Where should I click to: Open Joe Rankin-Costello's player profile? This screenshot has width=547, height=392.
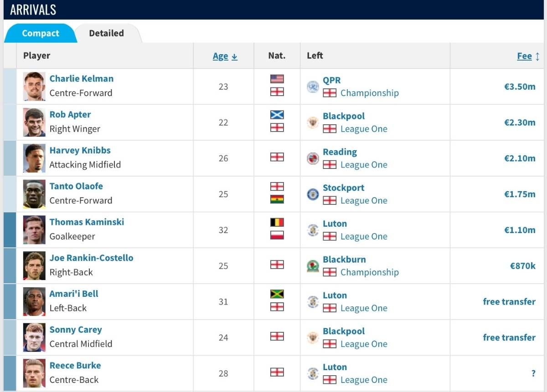(92, 258)
